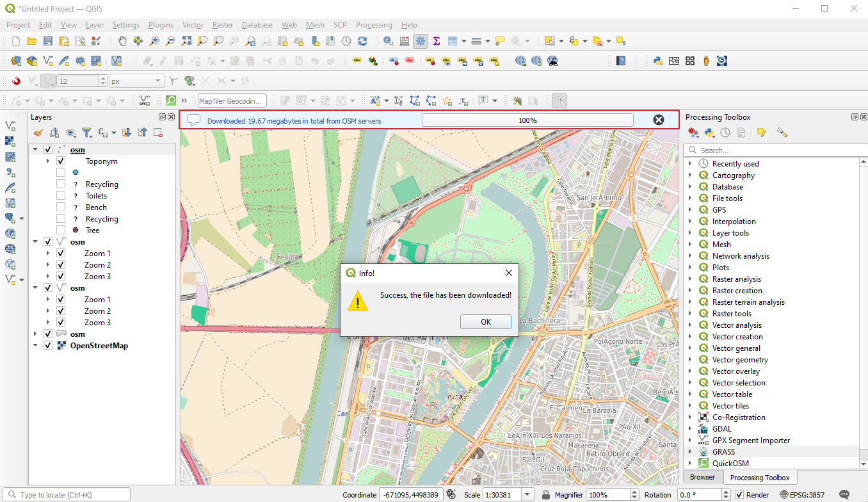Open the map scale dropdown

pyautogui.click(x=526, y=494)
